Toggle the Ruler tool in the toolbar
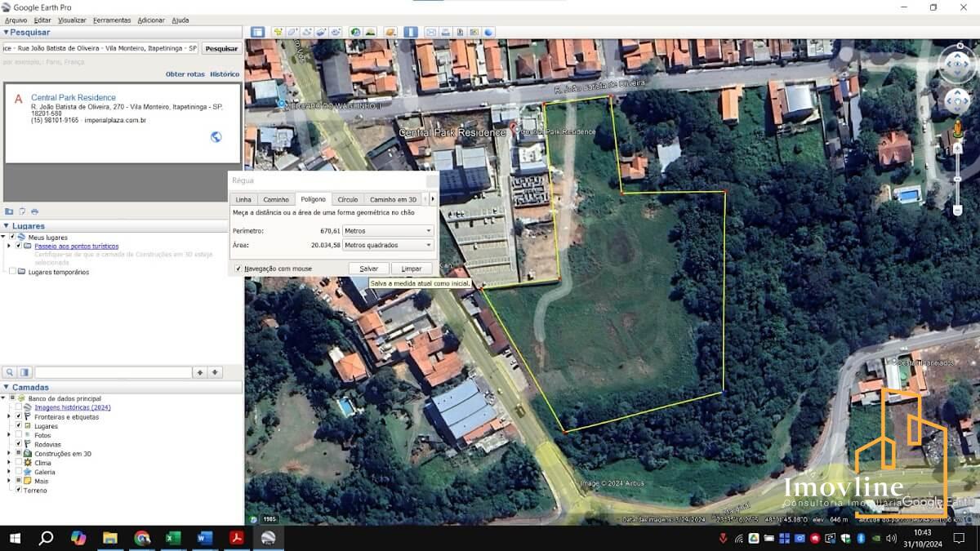The width and height of the screenshot is (980, 551). (411, 32)
